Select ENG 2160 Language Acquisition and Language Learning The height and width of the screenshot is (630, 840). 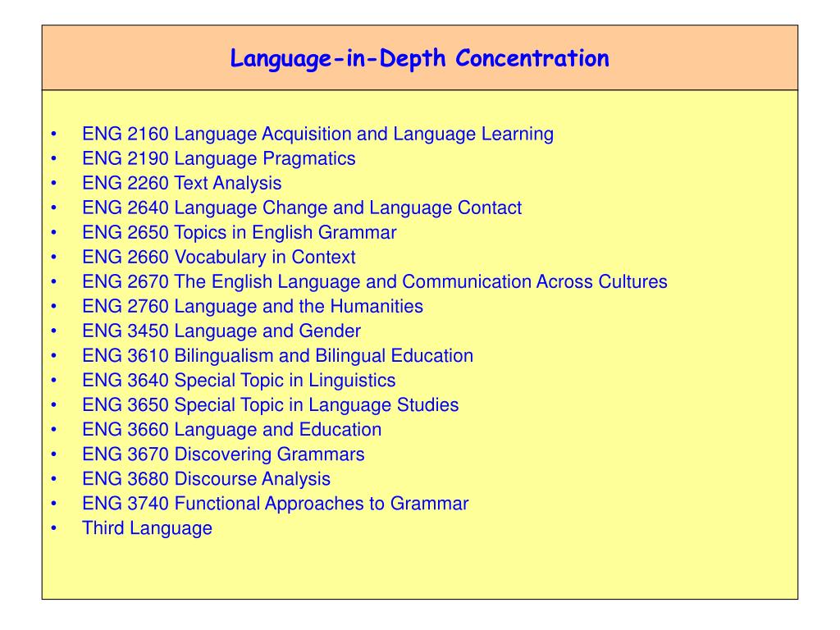317,134
